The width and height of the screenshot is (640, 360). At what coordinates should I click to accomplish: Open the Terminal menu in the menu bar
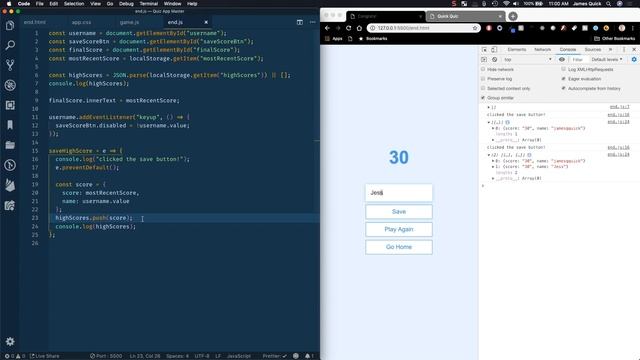pyautogui.click(x=149, y=4)
